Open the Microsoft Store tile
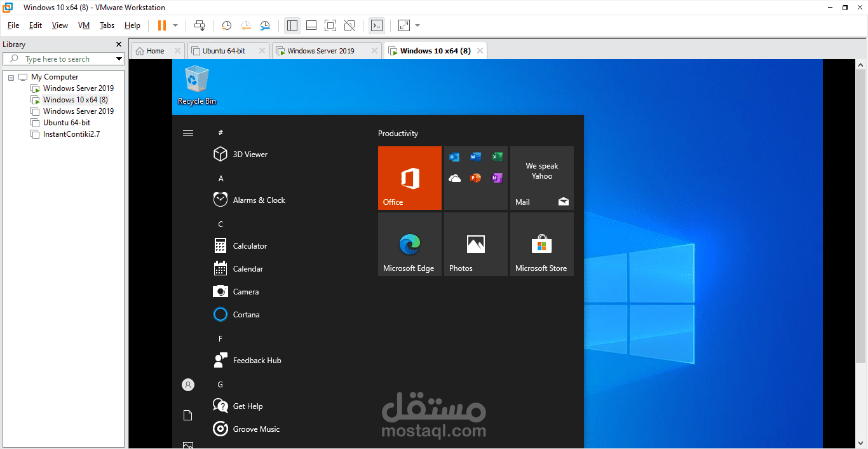This screenshot has width=868, height=449. click(x=541, y=244)
